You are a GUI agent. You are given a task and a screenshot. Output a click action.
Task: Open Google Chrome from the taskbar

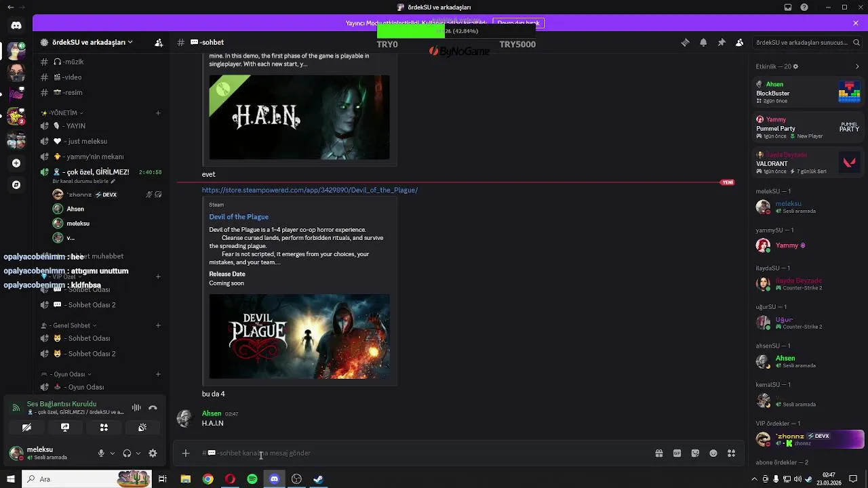[x=208, y=479]
